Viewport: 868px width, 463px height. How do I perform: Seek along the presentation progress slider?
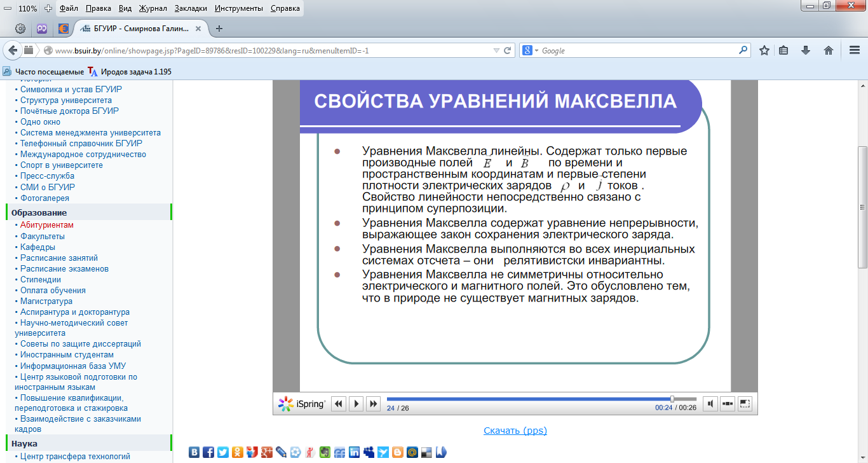pos(541,399)
